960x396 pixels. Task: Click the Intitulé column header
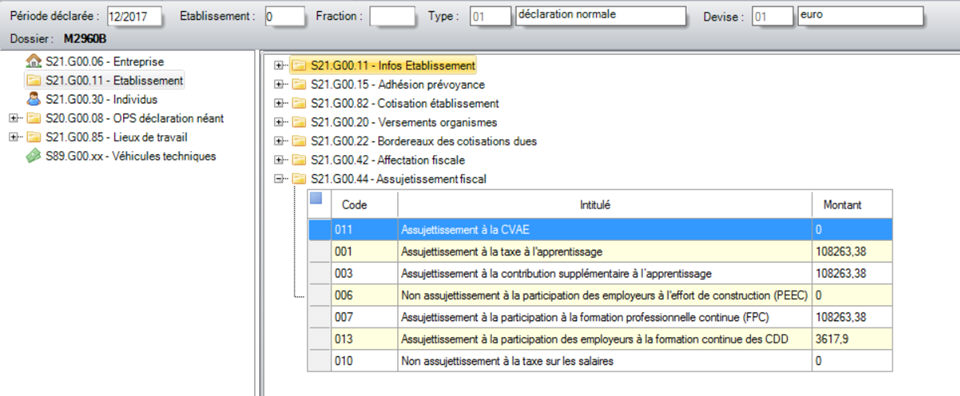605,204
